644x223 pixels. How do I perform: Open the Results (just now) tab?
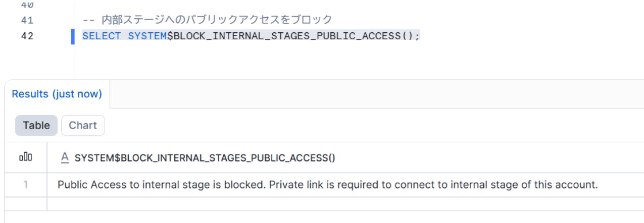coord(57,94)
